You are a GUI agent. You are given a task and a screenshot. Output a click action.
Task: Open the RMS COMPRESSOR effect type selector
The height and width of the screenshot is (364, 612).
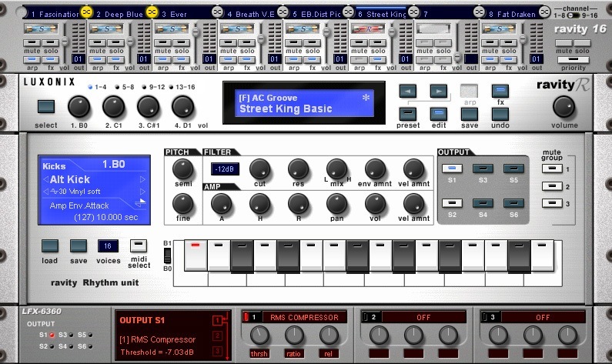coord(304,317)
